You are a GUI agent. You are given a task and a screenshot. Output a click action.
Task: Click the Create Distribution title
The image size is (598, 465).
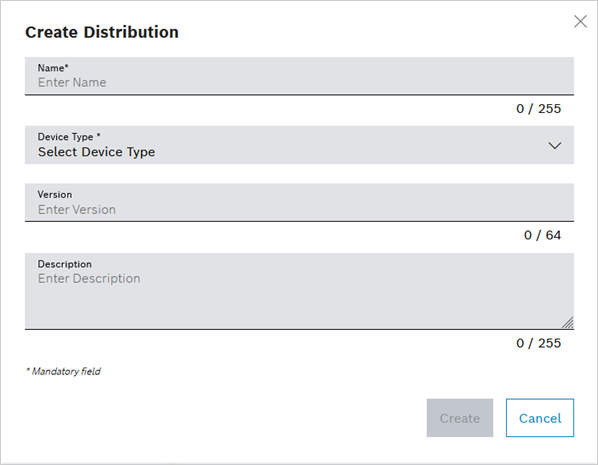coord(102,32)
